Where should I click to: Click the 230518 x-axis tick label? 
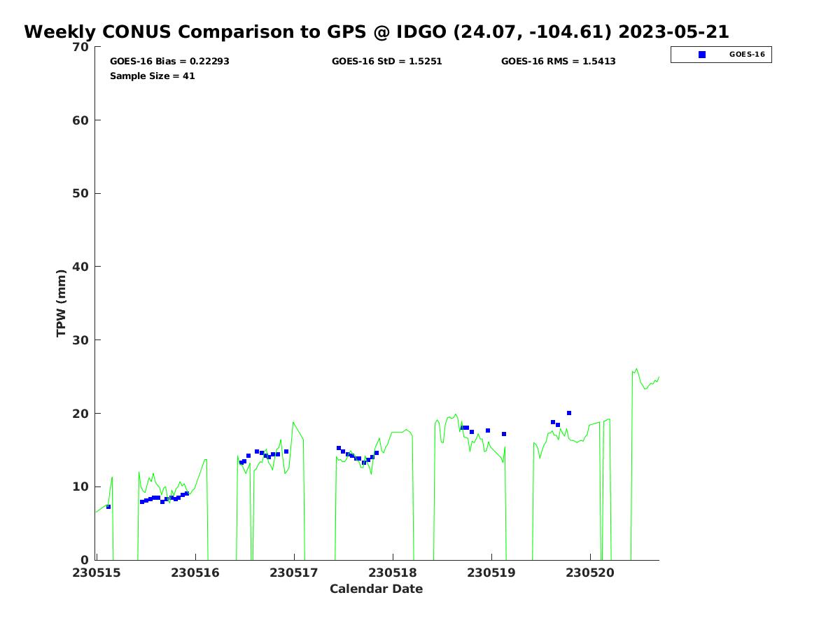[x=393, y=573]
